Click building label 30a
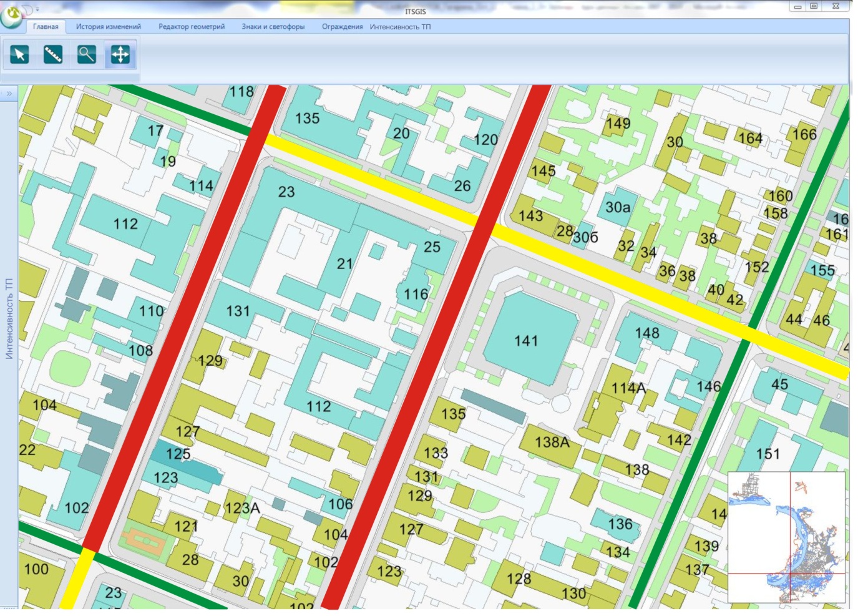Screen dimensions: 858x616 (618, 207)
